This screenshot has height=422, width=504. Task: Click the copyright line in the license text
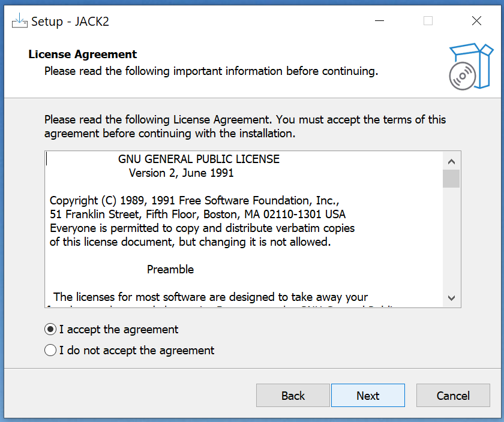[x=195, y=200]
